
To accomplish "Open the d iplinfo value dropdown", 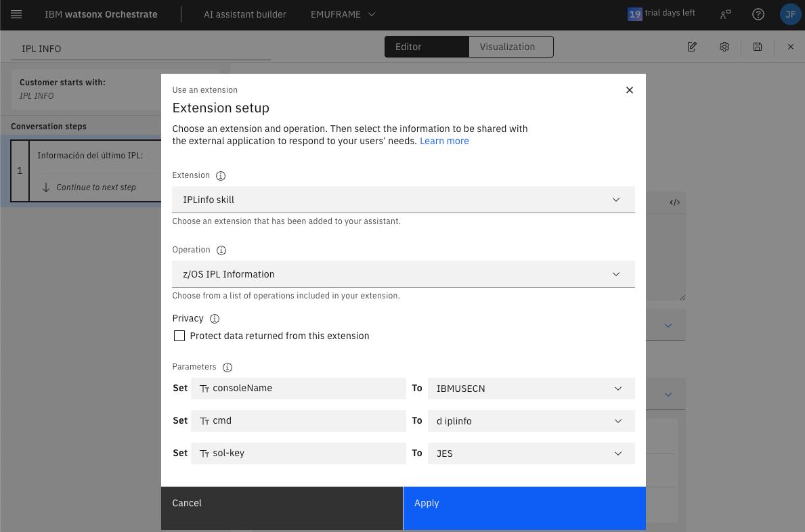I will point(531,421).
